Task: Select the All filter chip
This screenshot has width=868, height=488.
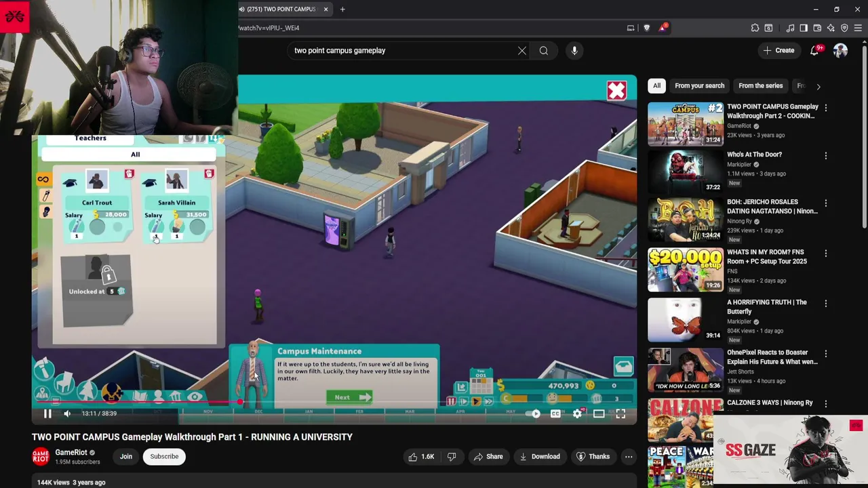Action: point(656,86)
